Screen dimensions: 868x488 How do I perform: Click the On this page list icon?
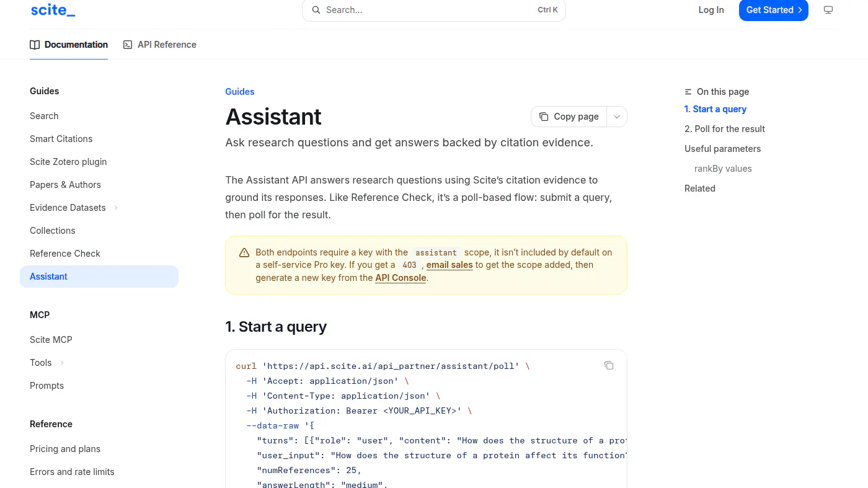pos(688,92)
